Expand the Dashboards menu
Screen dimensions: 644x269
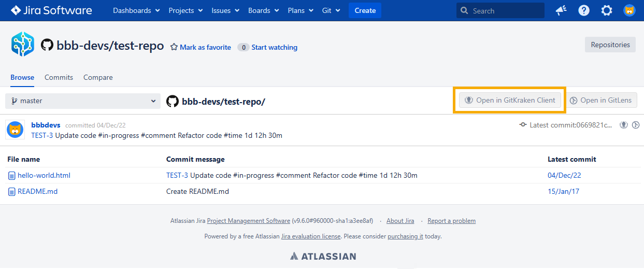(x=136, y=10)
